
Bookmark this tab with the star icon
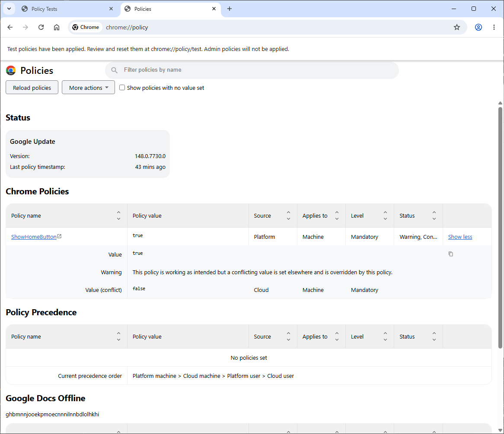[457, 27]
